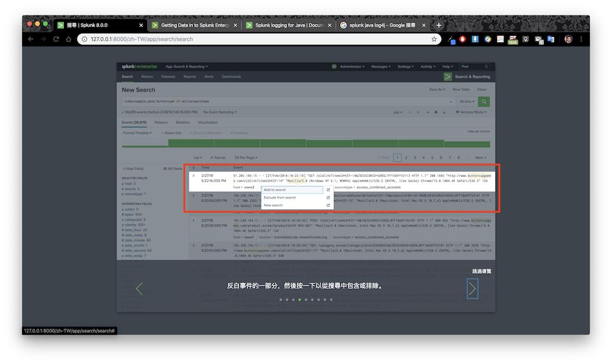Open the Activity dropdown
612x364 pixels.
tap(428, 67)
